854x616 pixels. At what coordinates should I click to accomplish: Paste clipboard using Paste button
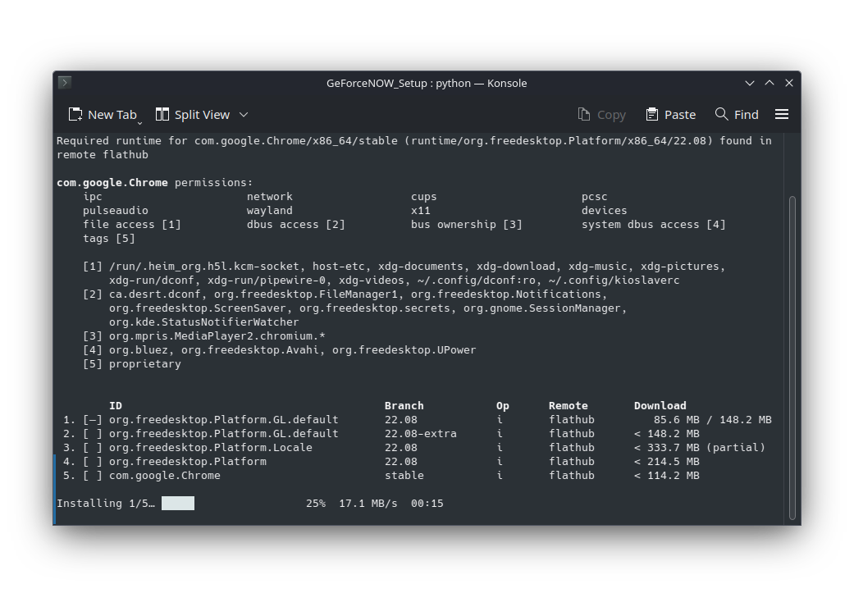(670, 114)
